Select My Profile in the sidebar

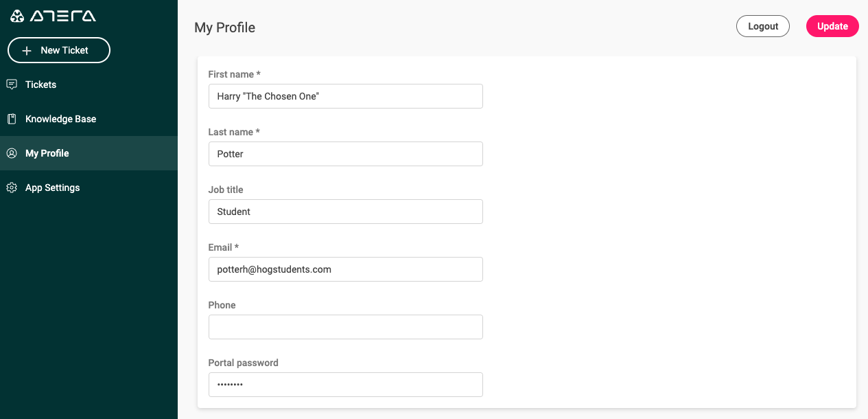(x=89, y=153)
